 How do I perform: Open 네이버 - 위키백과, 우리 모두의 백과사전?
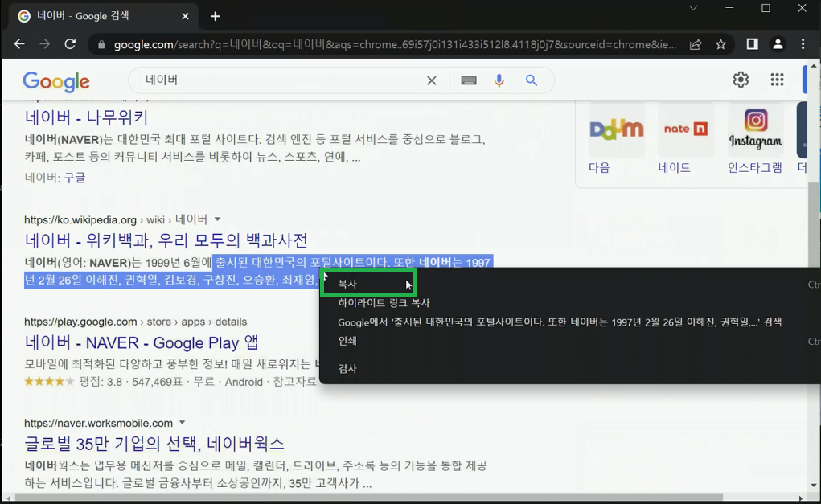(x=166, y=240)
